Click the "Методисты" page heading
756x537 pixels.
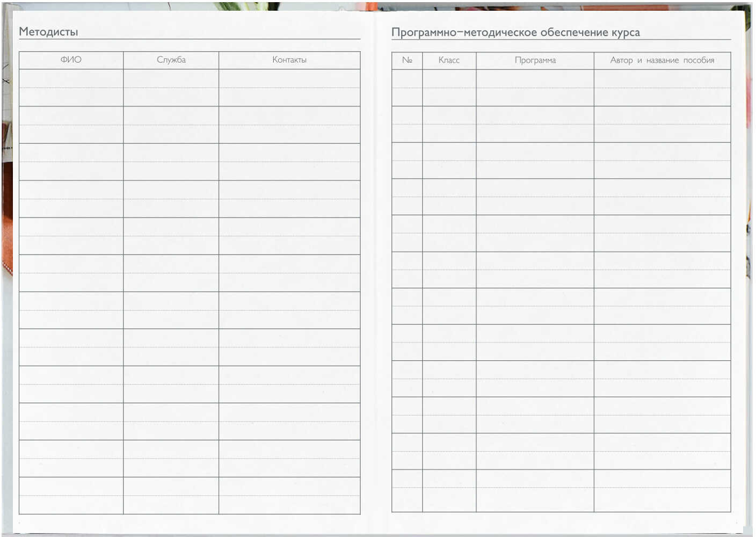pyautogui.click(x=48, y=32)
